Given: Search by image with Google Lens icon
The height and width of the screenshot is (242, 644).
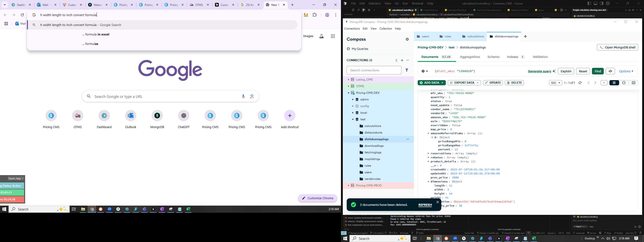Looking at the screenshot, I should tap(252, 97).
